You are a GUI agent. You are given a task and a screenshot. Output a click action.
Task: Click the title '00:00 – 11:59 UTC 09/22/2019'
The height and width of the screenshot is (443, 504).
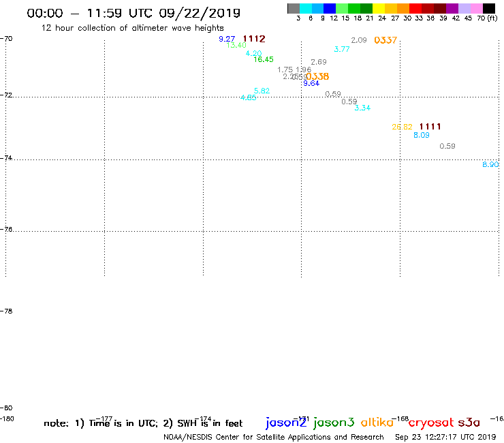tap(133, 13)
